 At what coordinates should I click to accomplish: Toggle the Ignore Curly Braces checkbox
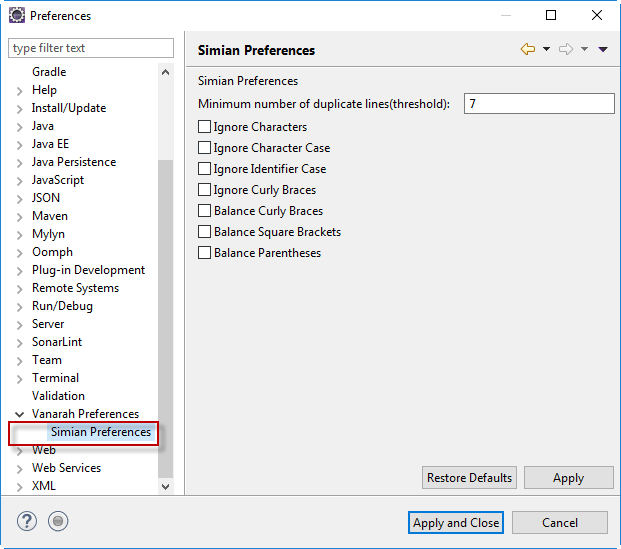pyautogui.click(x=205, y=190)
